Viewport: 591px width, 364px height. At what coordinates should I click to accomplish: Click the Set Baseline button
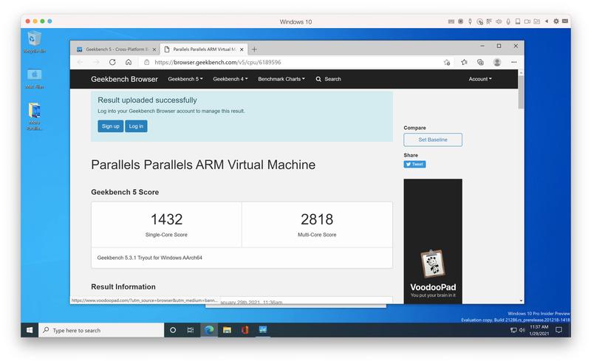point(433,140)
